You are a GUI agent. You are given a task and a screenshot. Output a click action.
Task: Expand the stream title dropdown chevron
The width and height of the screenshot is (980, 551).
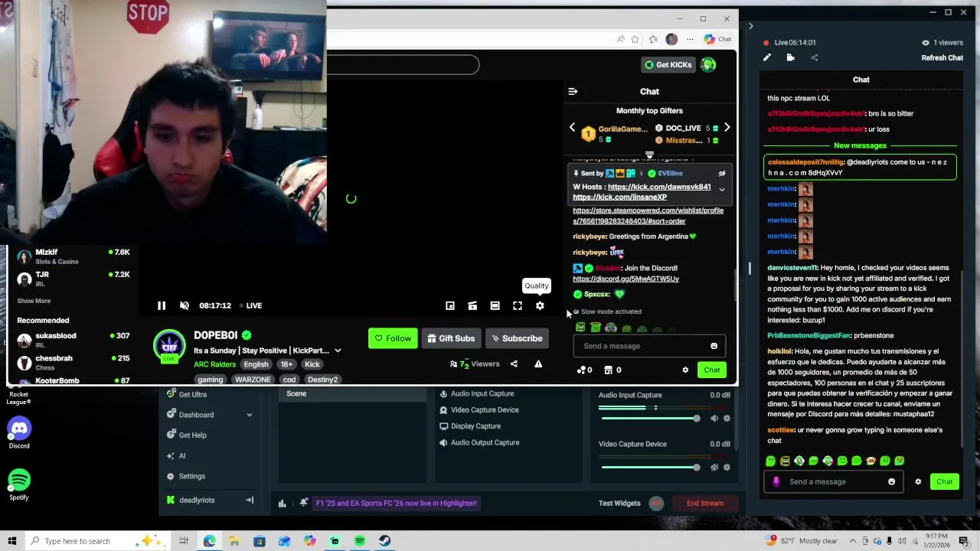tap(338, 350)
